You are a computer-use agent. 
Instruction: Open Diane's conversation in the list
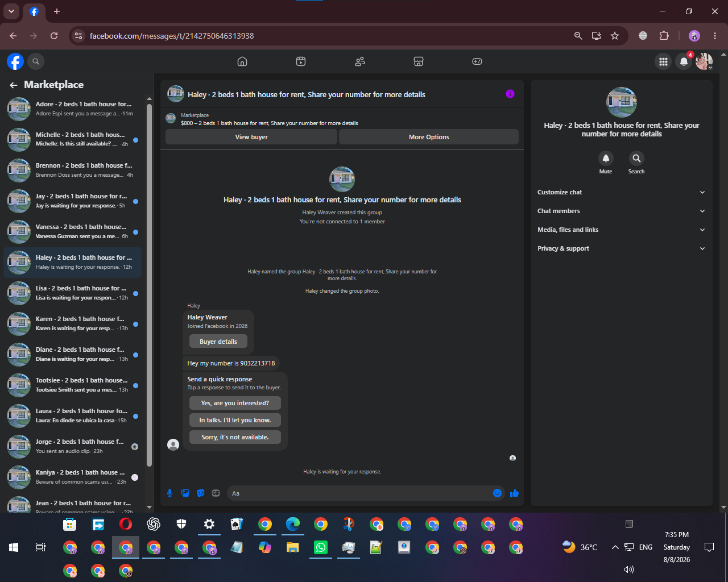click(73, 354)
